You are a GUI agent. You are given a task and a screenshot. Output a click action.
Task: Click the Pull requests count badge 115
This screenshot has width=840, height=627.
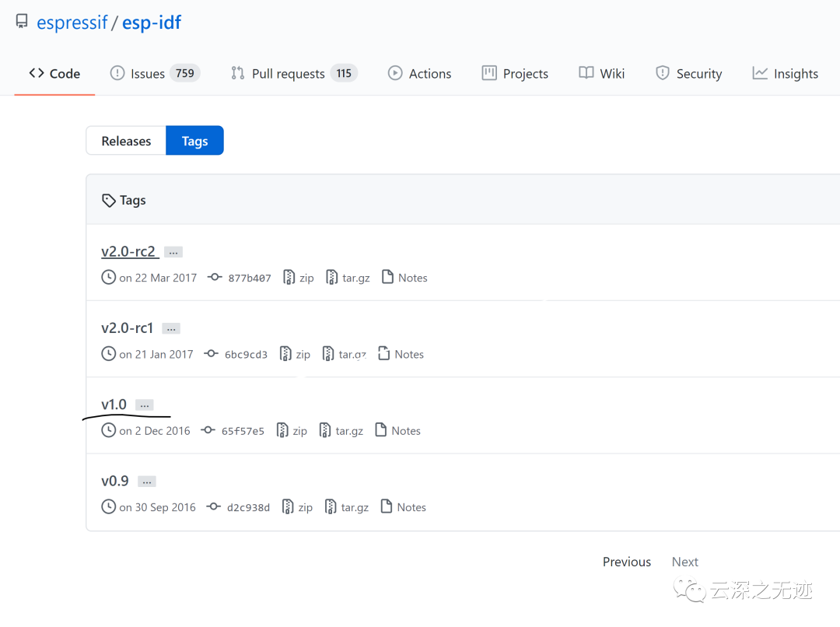pyautogui.click(x=344, y=73)
